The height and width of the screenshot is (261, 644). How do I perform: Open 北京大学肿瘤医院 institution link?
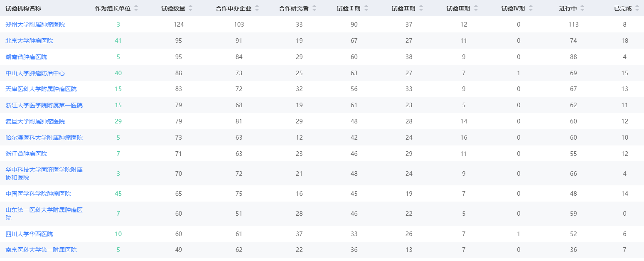[x=29, y=41]
